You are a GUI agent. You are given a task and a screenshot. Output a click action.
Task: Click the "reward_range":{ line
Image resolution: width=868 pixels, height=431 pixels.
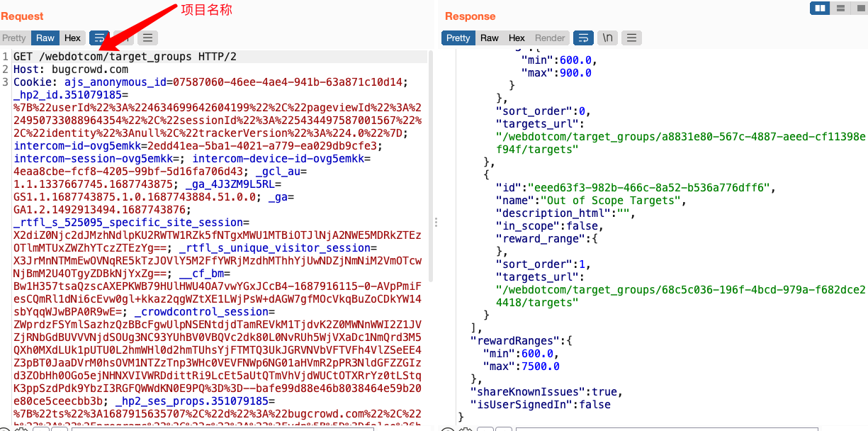pyautogui.click(x=546, y=238)
